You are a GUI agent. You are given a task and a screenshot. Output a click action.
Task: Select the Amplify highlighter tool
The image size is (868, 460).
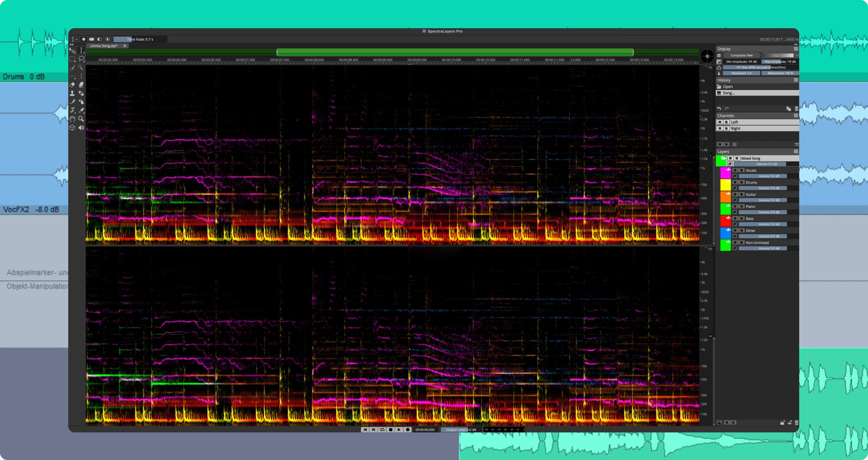[81, 85]
